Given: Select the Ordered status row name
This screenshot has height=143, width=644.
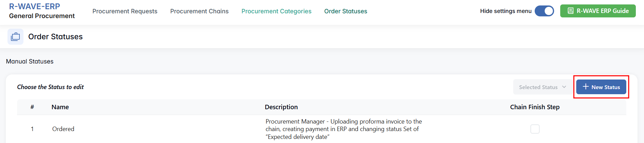Looking at the screenshot, I should 63,129.
